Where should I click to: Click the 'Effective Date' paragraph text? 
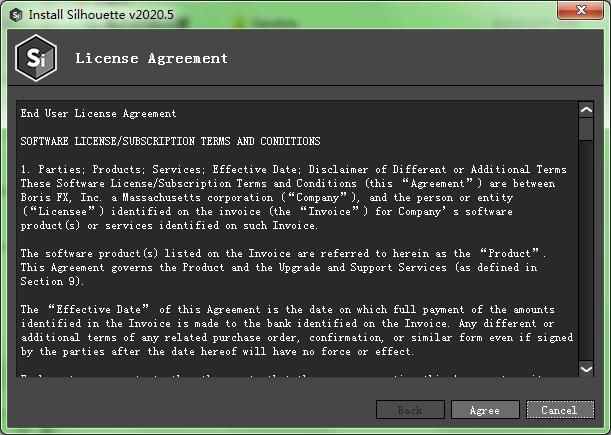(x=297, y=331)
